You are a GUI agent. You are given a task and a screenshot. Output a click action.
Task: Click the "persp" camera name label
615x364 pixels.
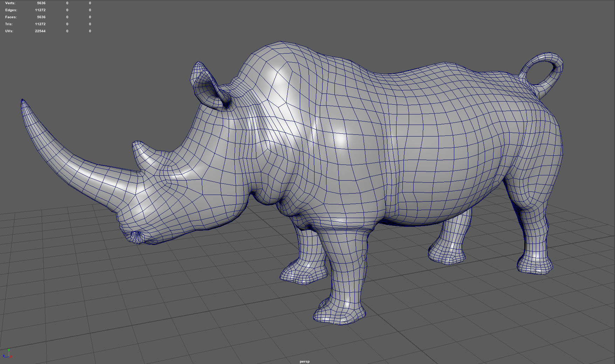point(305,362)
